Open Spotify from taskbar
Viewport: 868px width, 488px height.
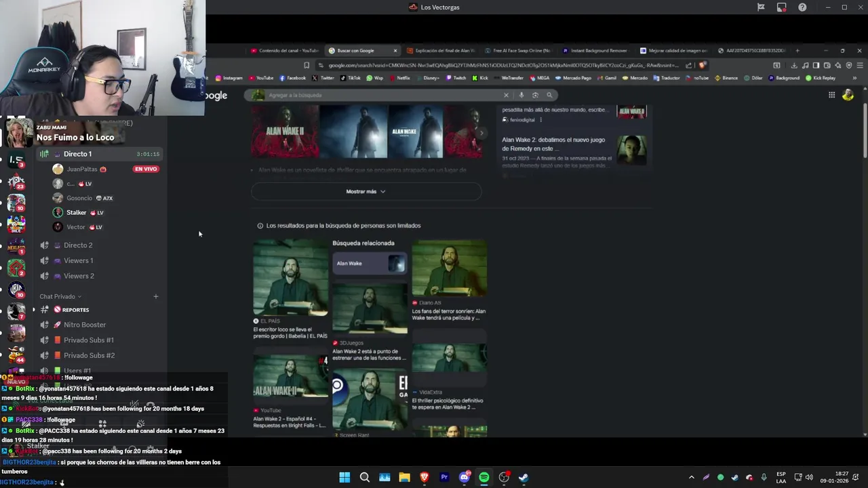[484, 477]
